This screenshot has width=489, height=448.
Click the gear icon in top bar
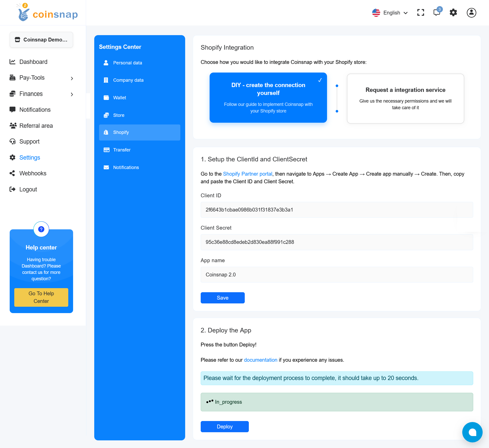(453, 12)
